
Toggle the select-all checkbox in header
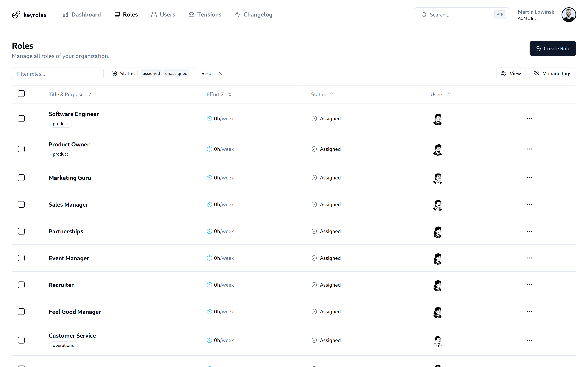coord(21,94)
